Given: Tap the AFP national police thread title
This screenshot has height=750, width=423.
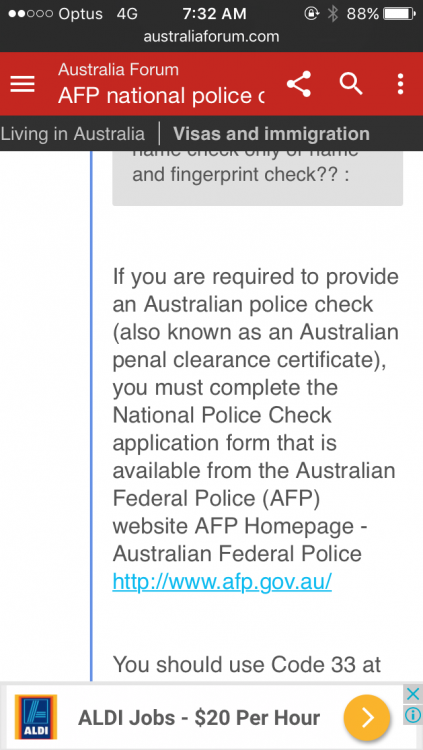Looking at the screenshot, I should click(161, 96).
